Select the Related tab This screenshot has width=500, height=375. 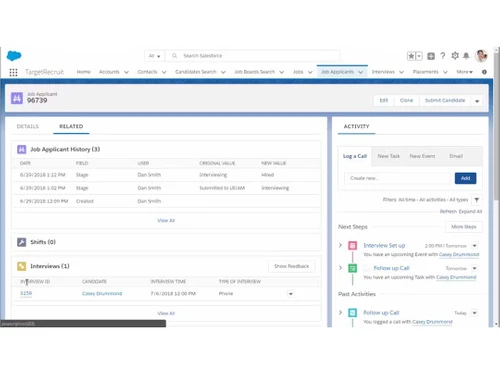[71, 126]
